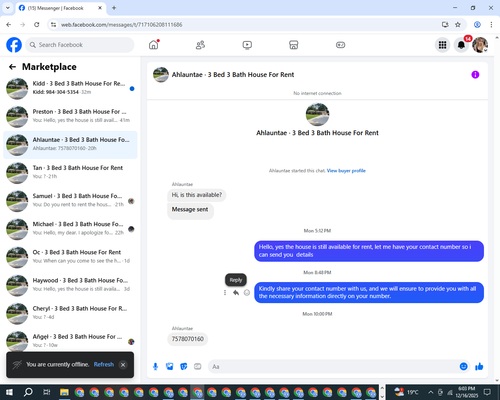500x400 pixels.
Task: Open Windows taskbar search
Action: pyautogui.click(x=28, y=392)
